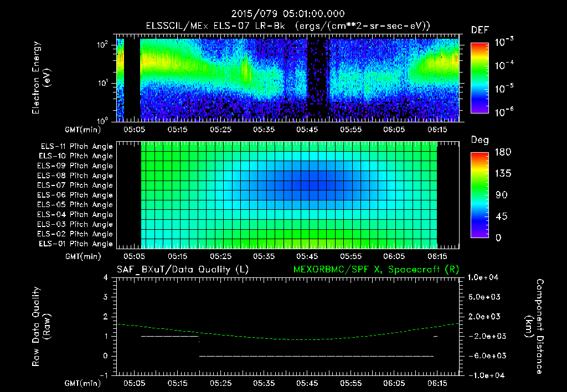Screen dimensions: 567x392
Task: Select the ELS-11 Pitch Angle row label
Action: coord(76,147)
